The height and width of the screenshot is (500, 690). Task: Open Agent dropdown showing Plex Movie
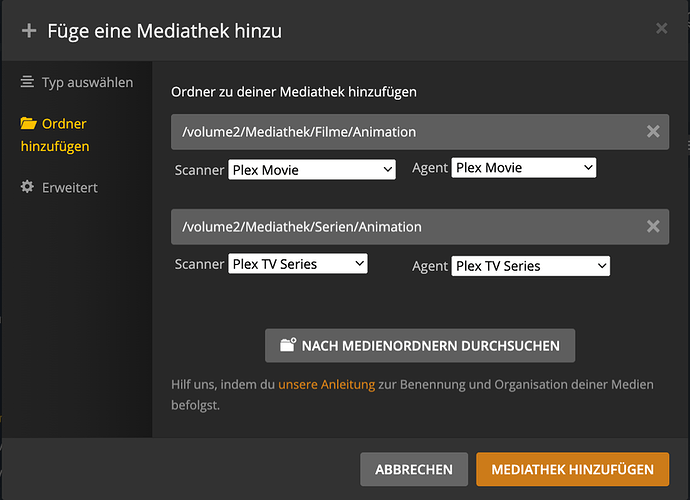point(523,168)
